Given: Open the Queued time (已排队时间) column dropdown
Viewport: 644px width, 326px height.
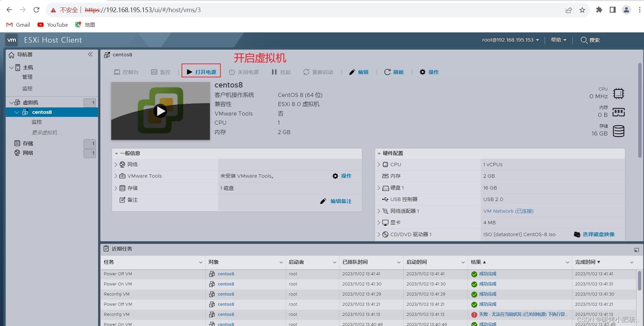Looking at the screenshot, I should (x=399, y=262).
